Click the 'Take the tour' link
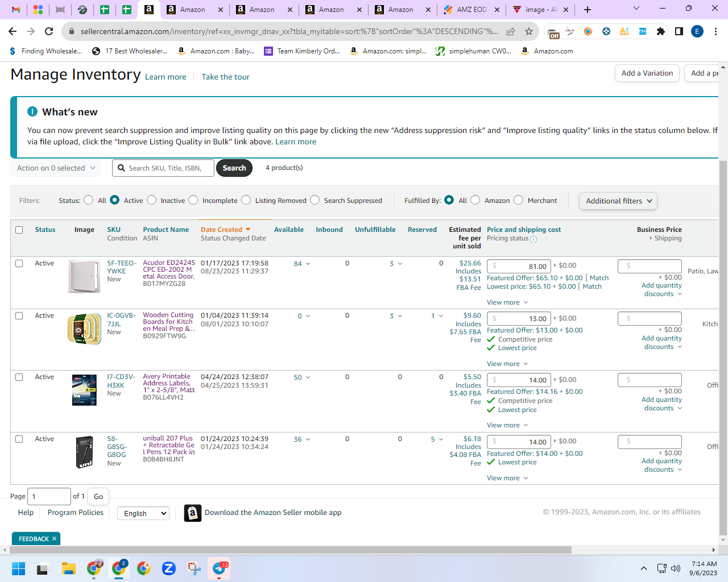The height and width of the screenshot is (582, 728). point(226,77)
